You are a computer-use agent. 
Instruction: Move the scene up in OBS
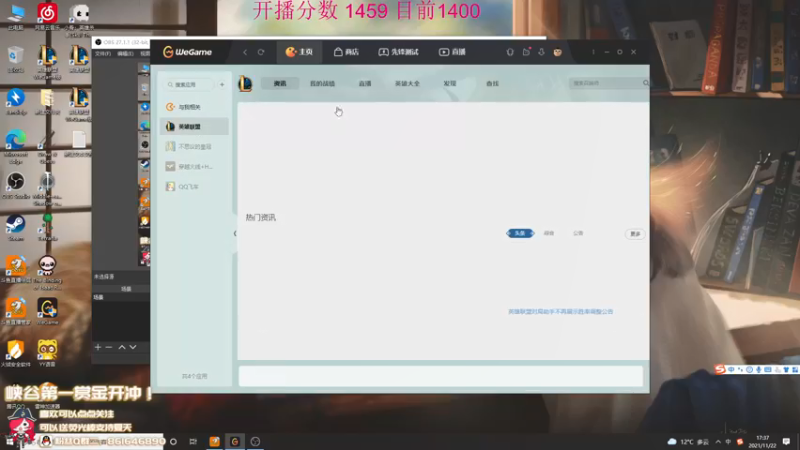[x=122, y=347]
